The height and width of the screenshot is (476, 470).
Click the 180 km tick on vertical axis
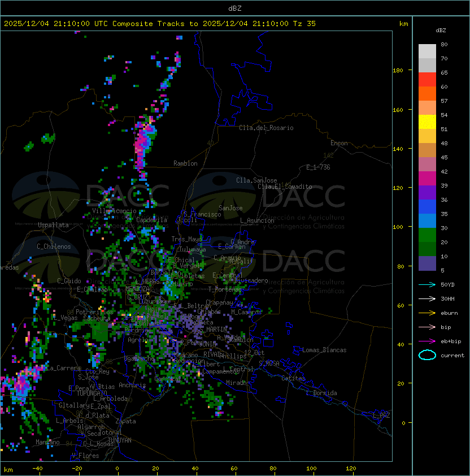(398, 71)
